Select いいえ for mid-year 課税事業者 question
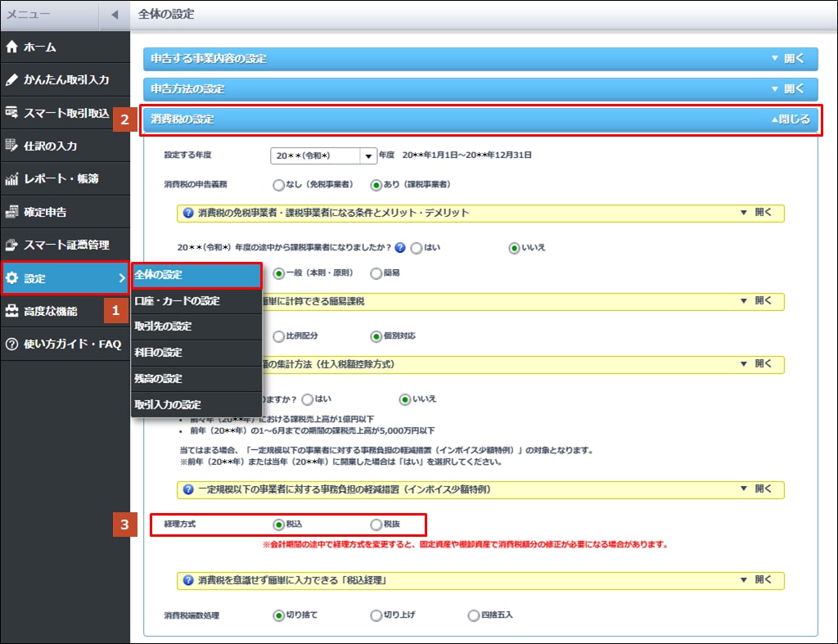This screenshot has height=644, width=838. pos(514,248)
